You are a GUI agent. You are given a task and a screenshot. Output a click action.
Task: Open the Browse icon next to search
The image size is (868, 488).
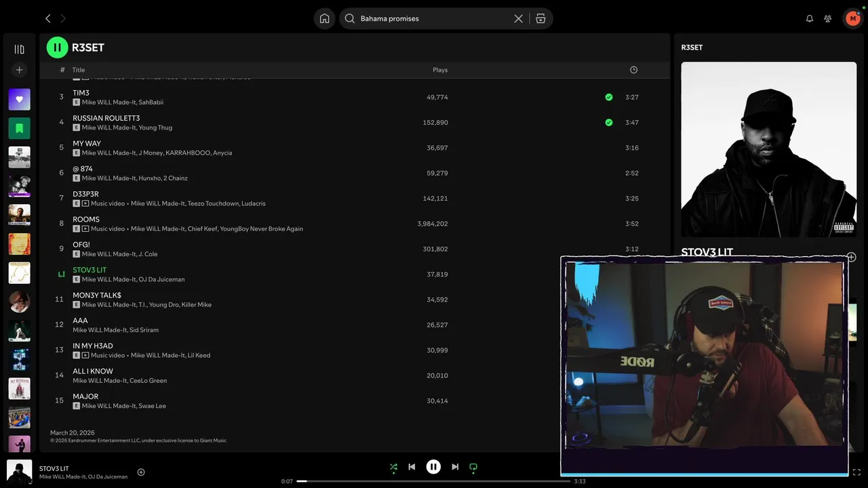(540, 18)
